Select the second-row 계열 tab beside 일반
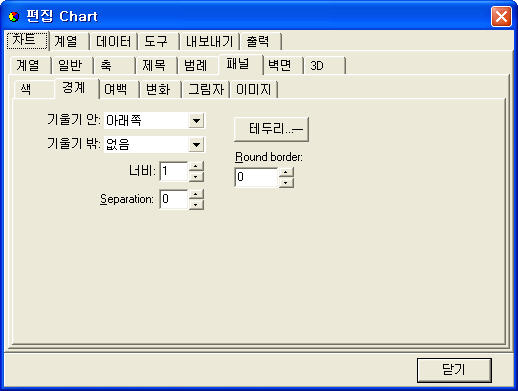This screenshot has height=391, width=518. 30,65
